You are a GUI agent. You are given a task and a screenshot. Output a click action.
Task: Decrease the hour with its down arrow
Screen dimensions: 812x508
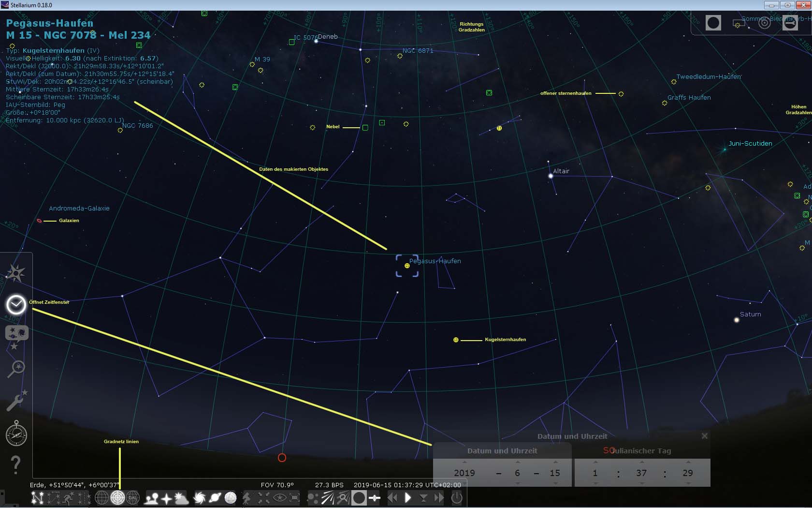pyautogui.click(x=595, y=483)
